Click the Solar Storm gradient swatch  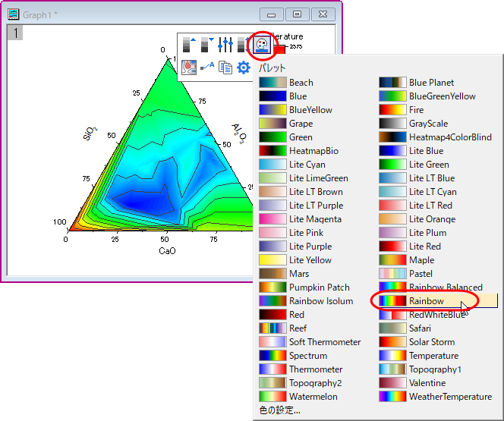(392, 341)
